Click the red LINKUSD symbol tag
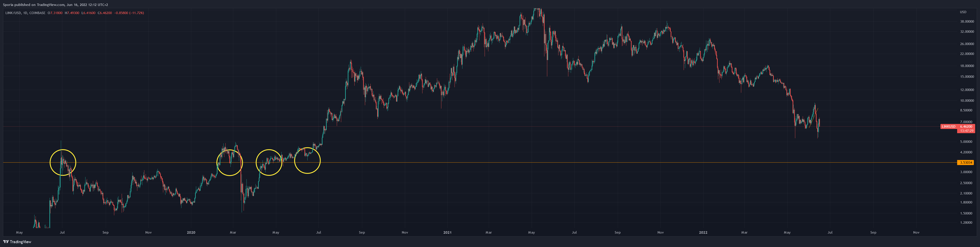 pos(948,126)
